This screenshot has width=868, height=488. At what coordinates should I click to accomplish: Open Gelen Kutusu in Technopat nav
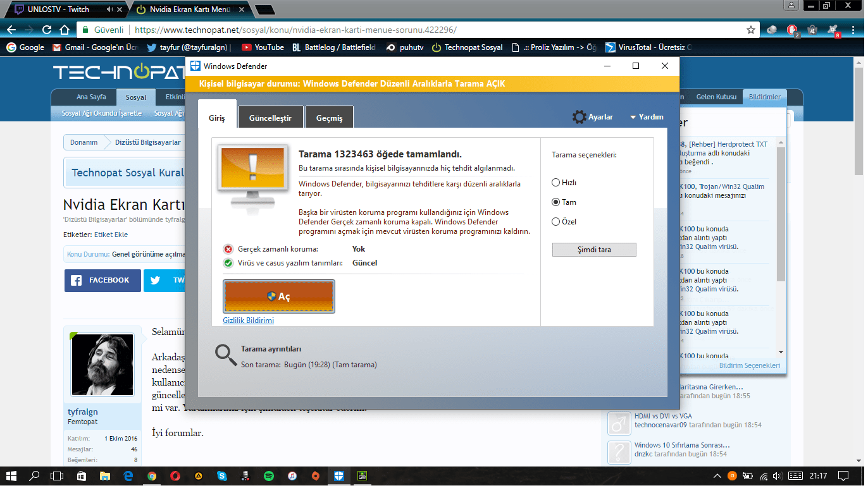click(716, 97)
